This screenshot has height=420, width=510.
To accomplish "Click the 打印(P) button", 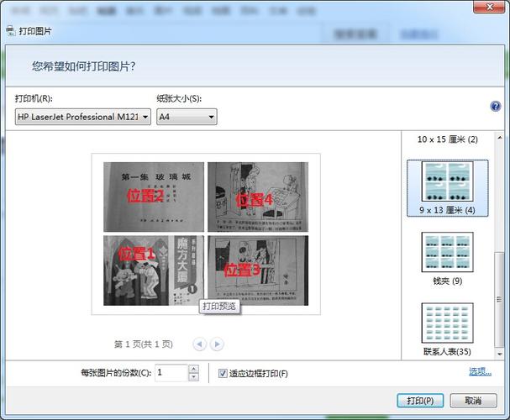I will point(420,401).
